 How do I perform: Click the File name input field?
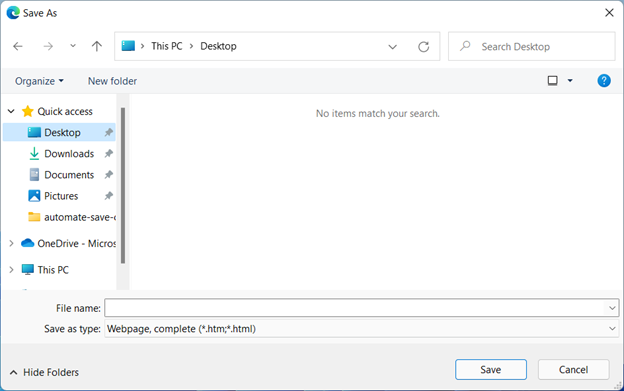[355, 308]
